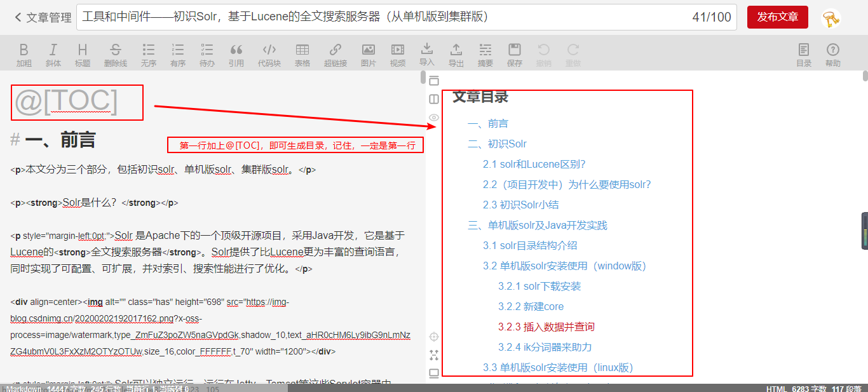Apply strikethrough (删除线)

[116, 55]
